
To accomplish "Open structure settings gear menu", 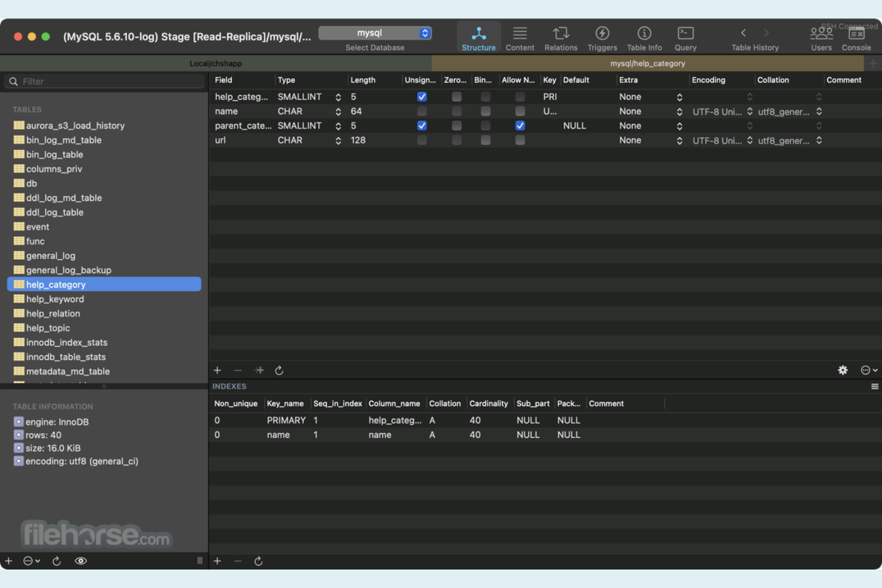I will pos(843,370).
